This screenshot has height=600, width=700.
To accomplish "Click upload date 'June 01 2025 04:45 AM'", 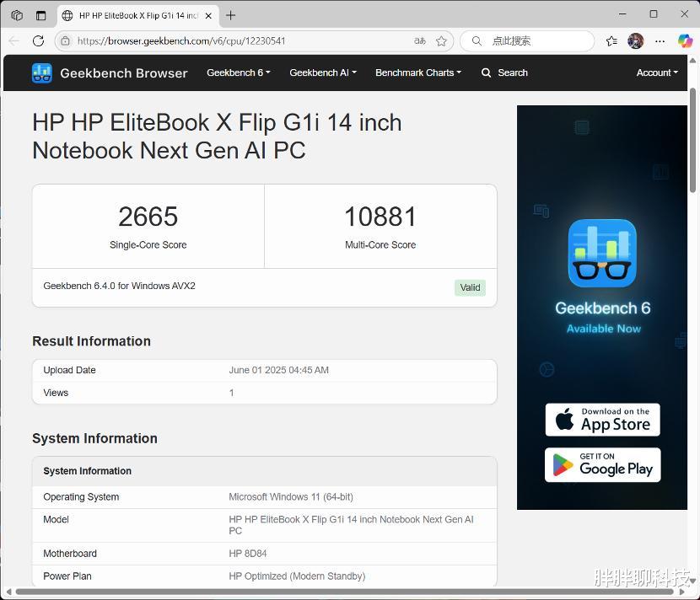I will pyautogui.click(x=278, y=370).
